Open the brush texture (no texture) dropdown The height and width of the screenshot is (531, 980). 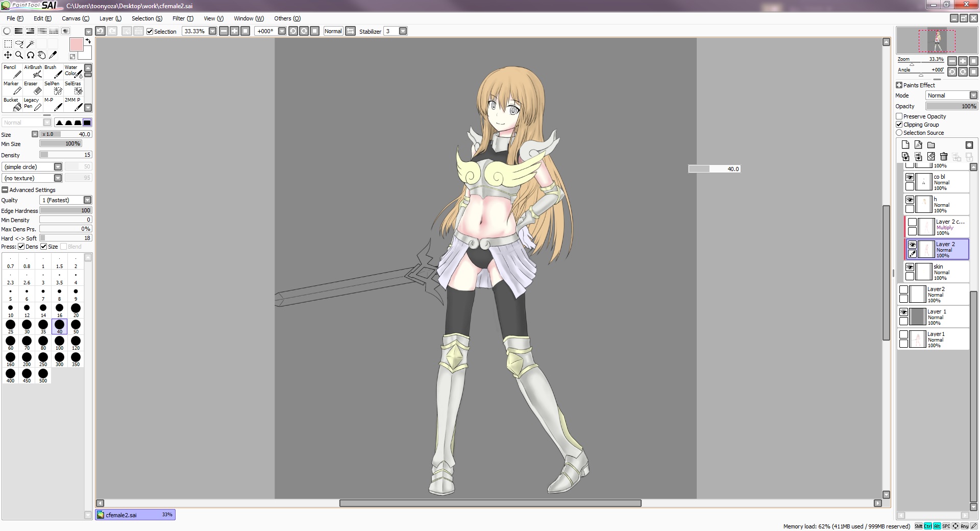click(58, 178)
